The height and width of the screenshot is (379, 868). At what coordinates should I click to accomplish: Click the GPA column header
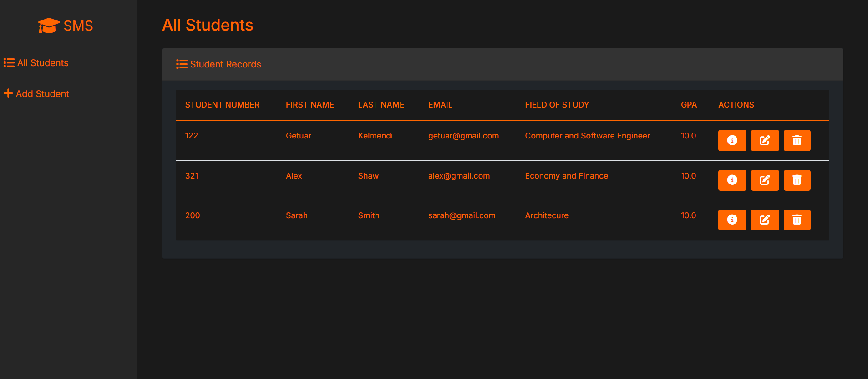(x=689, y=105)
